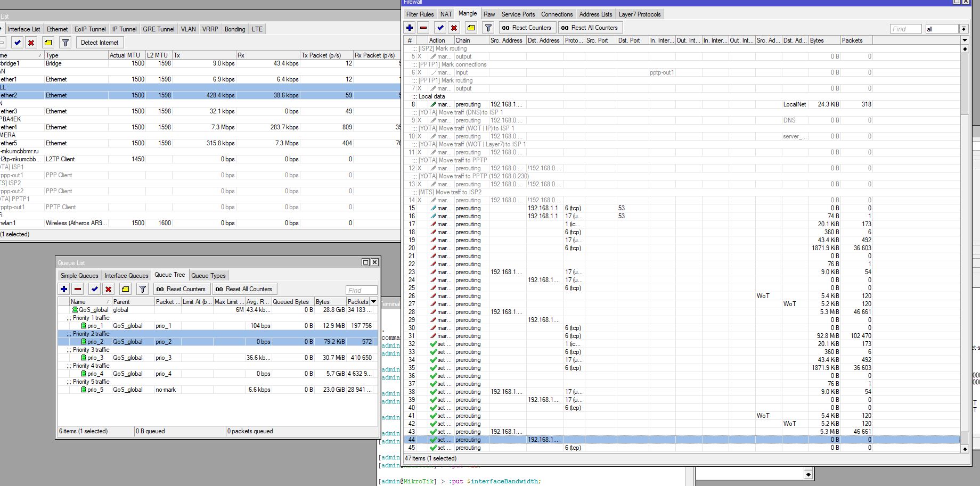Open the Simple Queues tab
The image size is (980, 486).
point(79,276)
